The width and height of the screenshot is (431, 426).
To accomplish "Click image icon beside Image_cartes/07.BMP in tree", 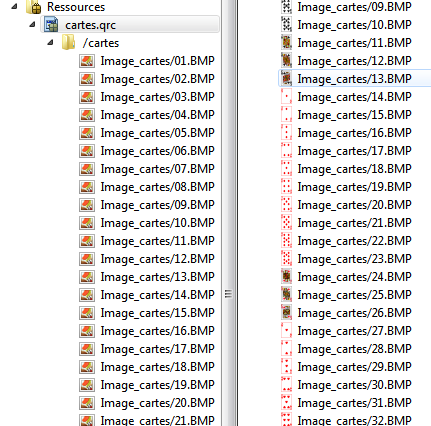I will 87,169.
